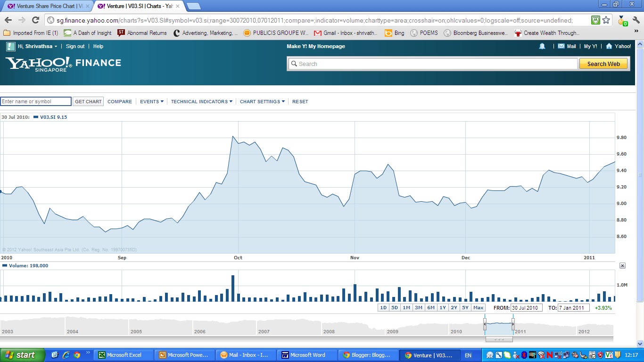The width and height of the screenshot is (644, 362).
Task: Click the right handle of the range slider
Action: pyautogui.click(x=513, y=323)
